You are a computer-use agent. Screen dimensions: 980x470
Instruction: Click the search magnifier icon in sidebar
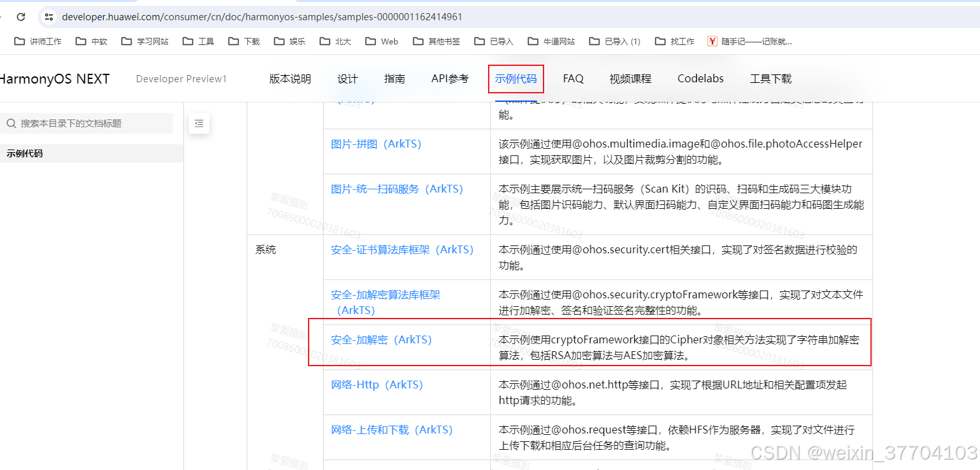pos(11,123)
